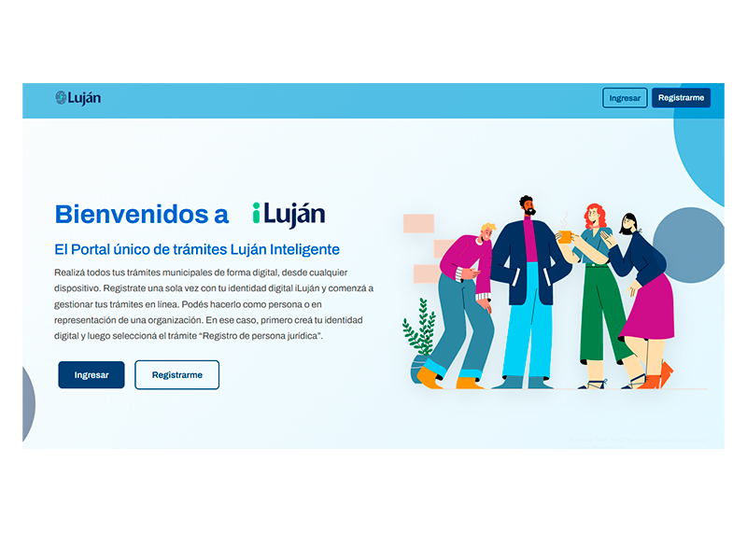Click the 'Bienvenidos a' heading
Viewport: 747px width, 560px height.
point(142,214)
